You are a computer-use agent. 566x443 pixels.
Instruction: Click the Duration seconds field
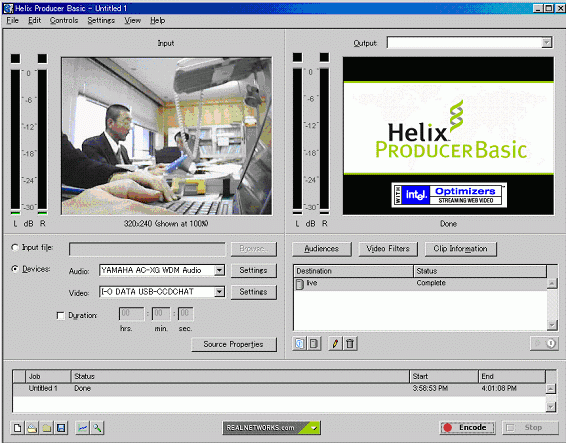tap(186, 313)
